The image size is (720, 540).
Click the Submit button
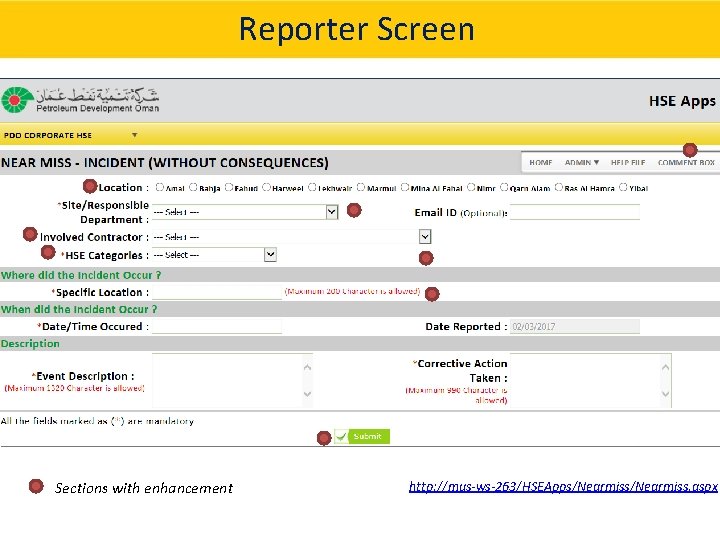pyautogui.click(x=362, y=436)
